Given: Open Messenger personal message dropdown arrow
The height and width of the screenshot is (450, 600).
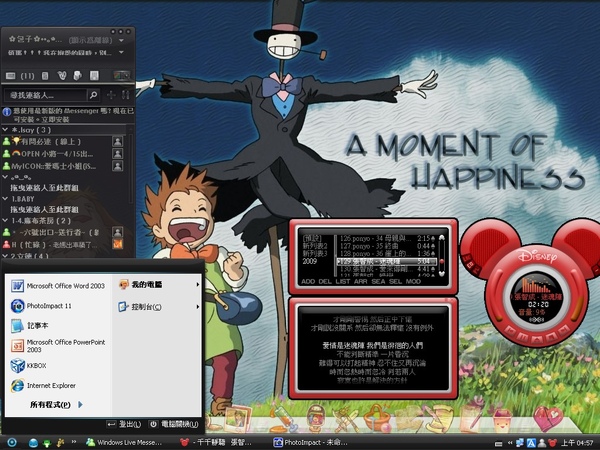Looking at the screenshot, I should click(121, 52).
